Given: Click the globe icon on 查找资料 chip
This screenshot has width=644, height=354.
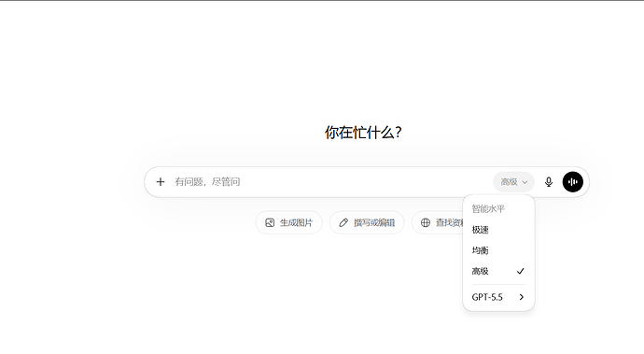Looking at the screenshot, I should [x=426, y=223].
